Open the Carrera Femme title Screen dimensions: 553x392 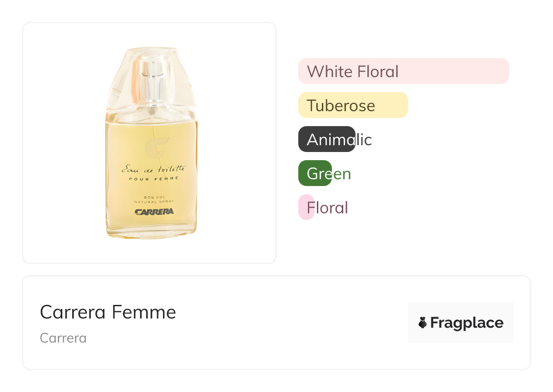108,312
